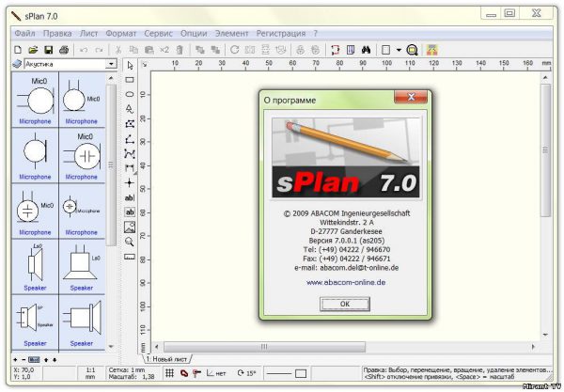
Task: Open a file using the folder icon
Action: tap(33, 50)
